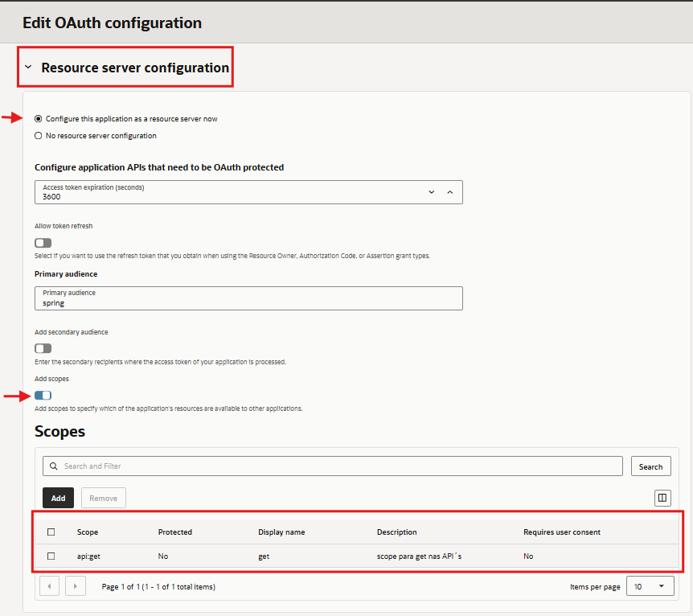The height and width of the screenshot is (616, 693).
Task: Open the column layout icon
Action: (x=662, y=498)
